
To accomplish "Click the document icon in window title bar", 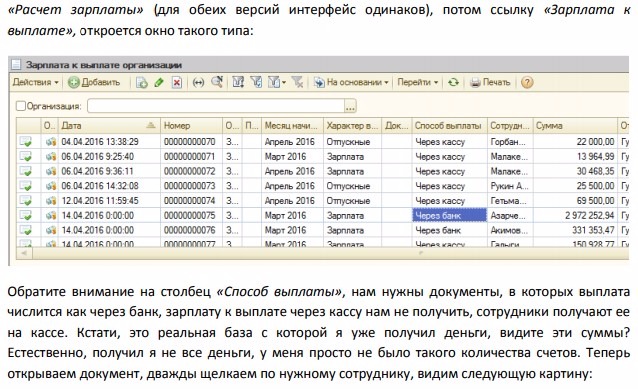I will tap(16, 65).
